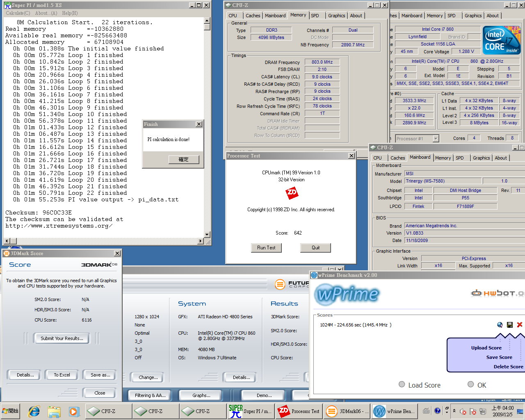The image size is (525, 420).
Task: Click Demo button in 3DMark06
Action: click(x=264, y=395)
